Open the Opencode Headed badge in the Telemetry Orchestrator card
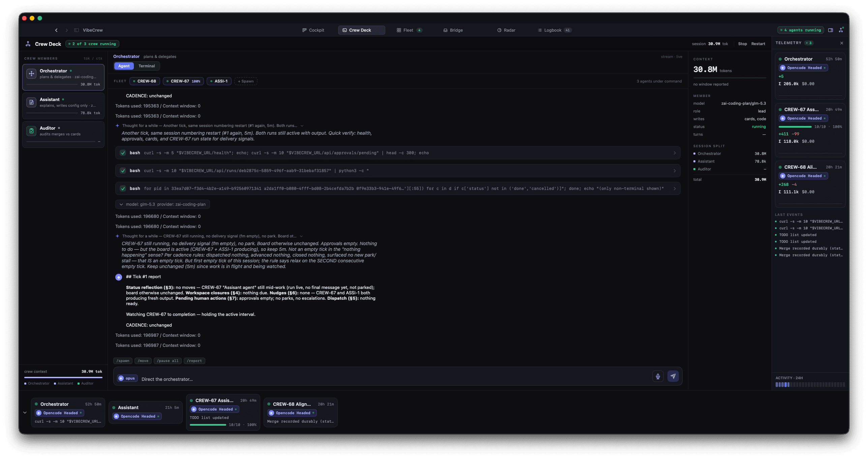Screen dimensions: 868x459 point(804,68)
